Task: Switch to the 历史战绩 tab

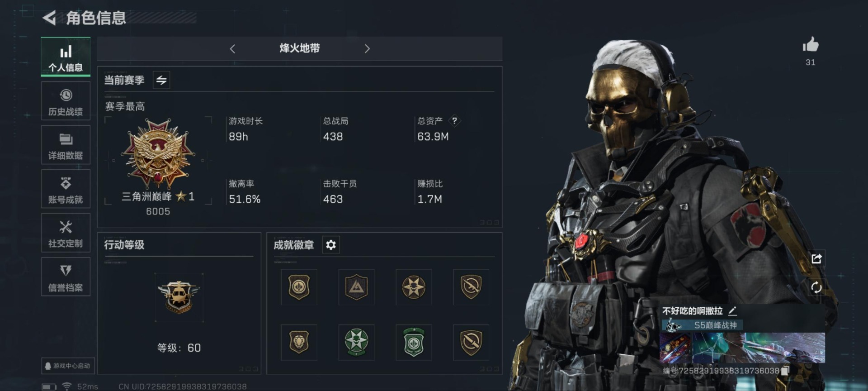Action: tap(66, 101)
